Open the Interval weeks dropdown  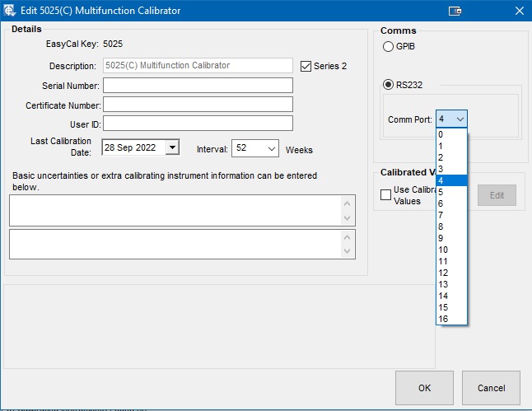tap(271, 148)
